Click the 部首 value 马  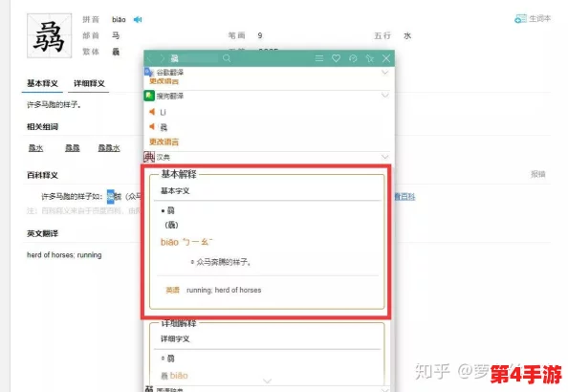tap(116, 35)
